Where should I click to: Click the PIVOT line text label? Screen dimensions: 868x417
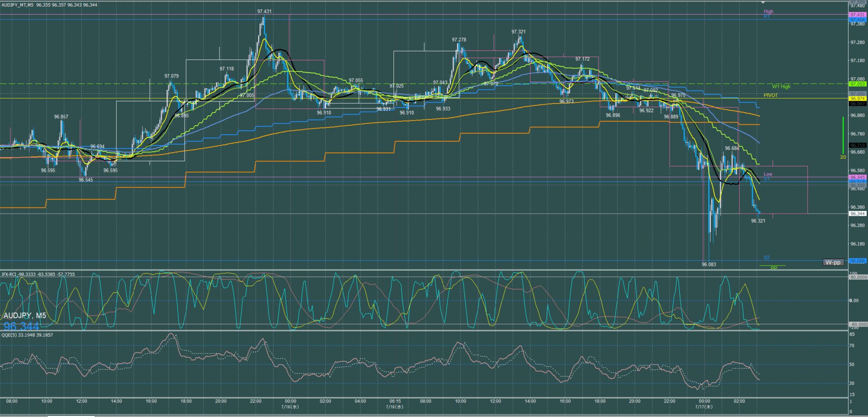click(770, 95)
